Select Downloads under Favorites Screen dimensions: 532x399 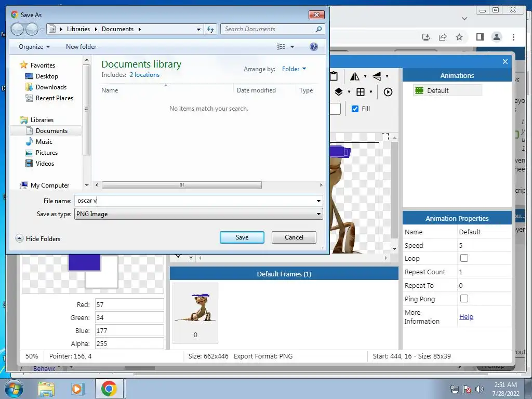tap(51, 87)
